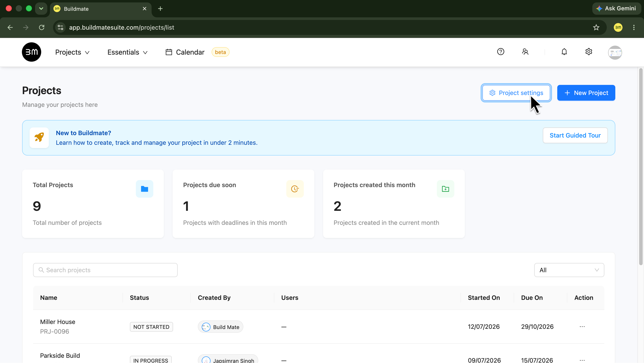Close the Buildmate tab

coord(145,9)
